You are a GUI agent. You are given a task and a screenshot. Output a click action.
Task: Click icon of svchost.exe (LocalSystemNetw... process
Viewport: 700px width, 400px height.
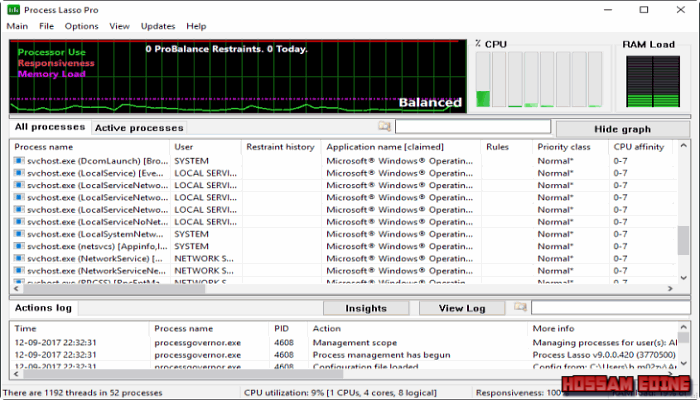click(19, 234)
